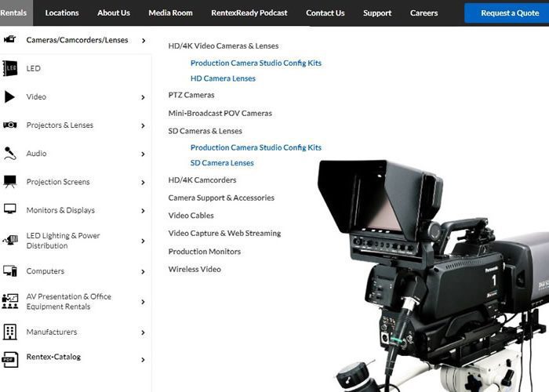Expand the Projectors & Lenses arrow

tap(143, 125)
